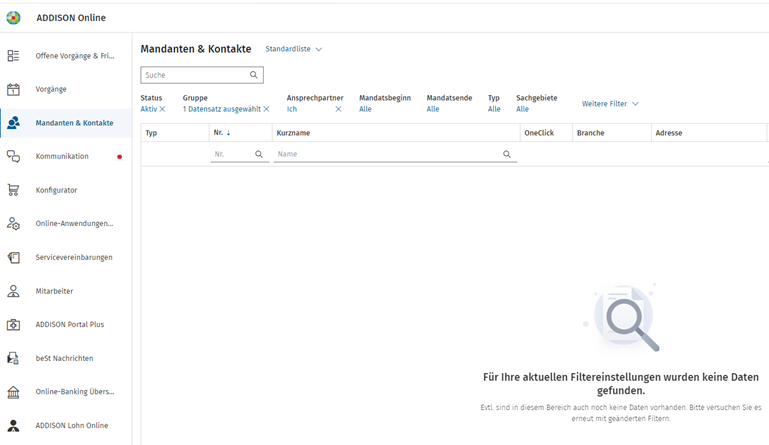Click the ADDISON Portal Plus icon
Screen dimensions: 769x445
point(13,324)
